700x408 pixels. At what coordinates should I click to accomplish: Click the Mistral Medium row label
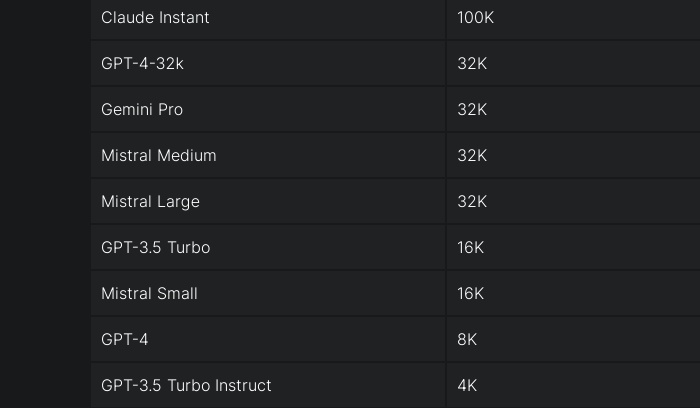(x=158, y=156)
